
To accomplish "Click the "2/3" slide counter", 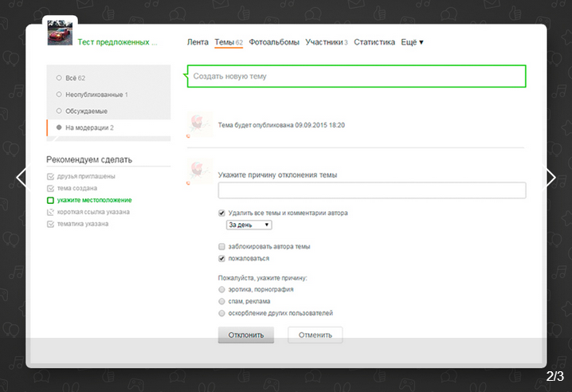I will [554, 376].
